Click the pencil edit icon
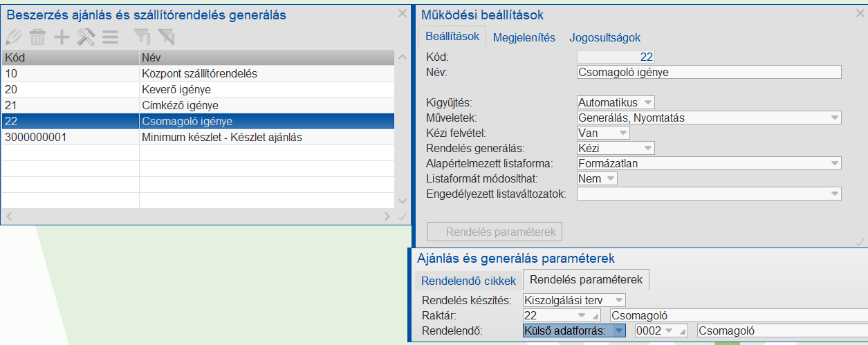Image resolution: width=868 pixels, height=345 pixels. coord(13,37)
